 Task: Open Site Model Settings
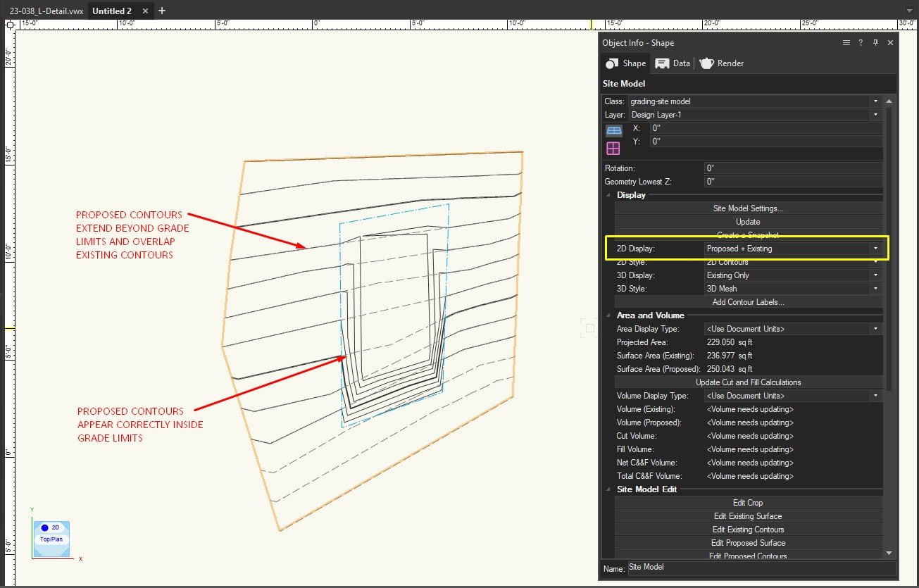(x=748, y=208)
